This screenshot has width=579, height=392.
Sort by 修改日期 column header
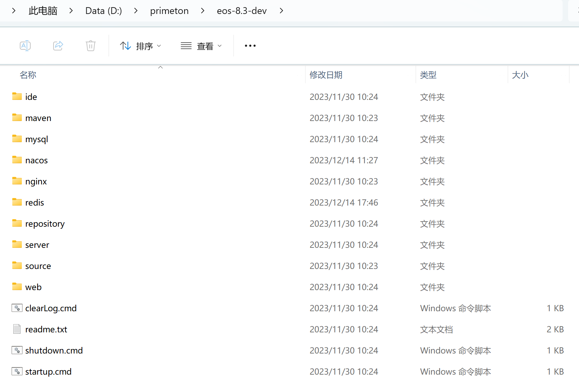point(326,75)
